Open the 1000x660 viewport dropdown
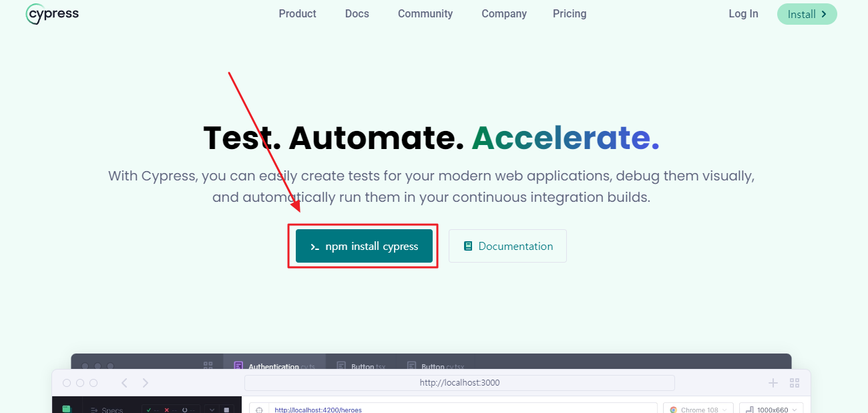Viewport: 868px width, 413px height. click(771, 408)
